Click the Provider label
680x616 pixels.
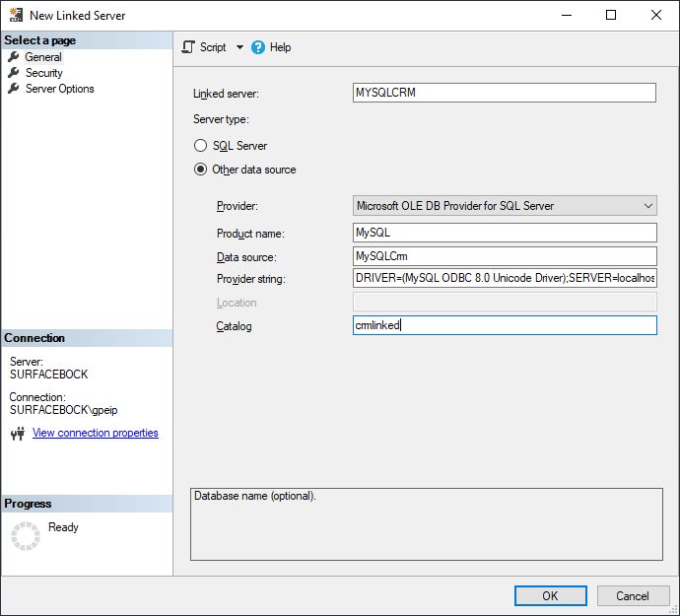point(238,206)
